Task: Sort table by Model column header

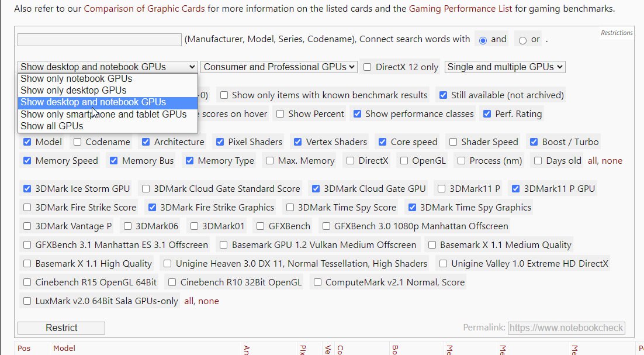Action: coord(64,348)
